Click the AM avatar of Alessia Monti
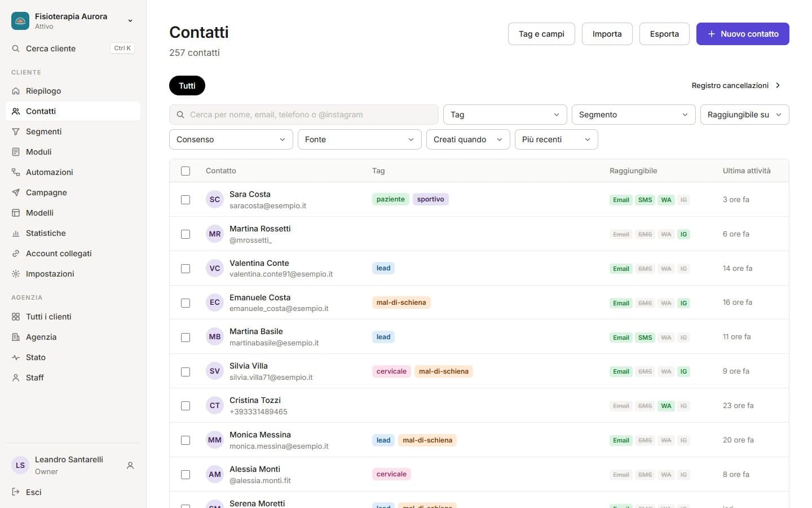Screen dimensions: 812x508 (x=215, y=474)
